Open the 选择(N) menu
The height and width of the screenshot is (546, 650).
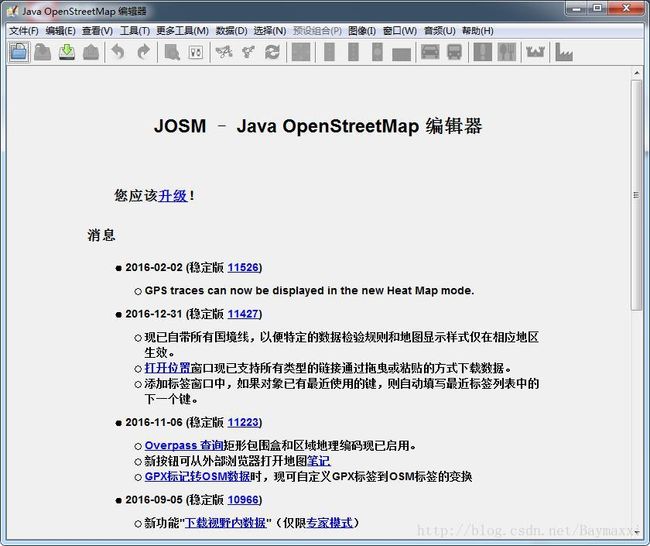[270, 31]
